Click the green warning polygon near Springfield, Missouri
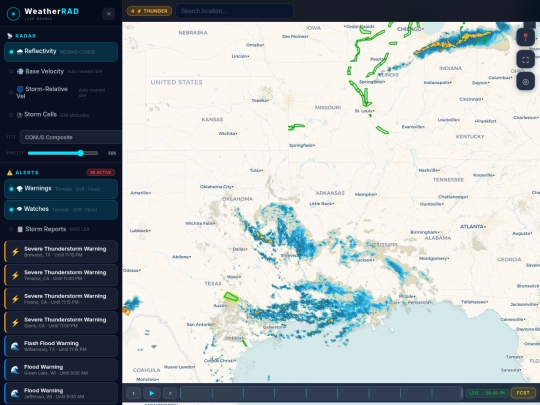 coord(296,127)
